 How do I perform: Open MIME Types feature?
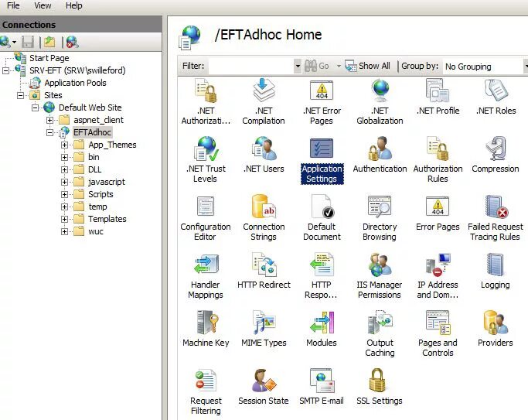click(x=264, y=329)
